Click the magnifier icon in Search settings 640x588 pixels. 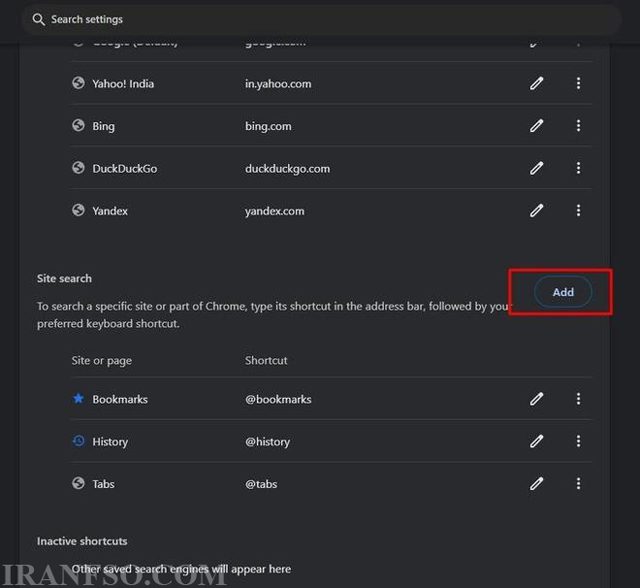click(x=38, y=19)
